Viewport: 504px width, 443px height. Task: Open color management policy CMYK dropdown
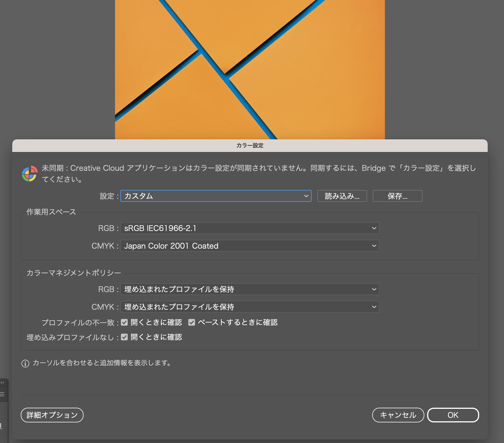[250, 307]
